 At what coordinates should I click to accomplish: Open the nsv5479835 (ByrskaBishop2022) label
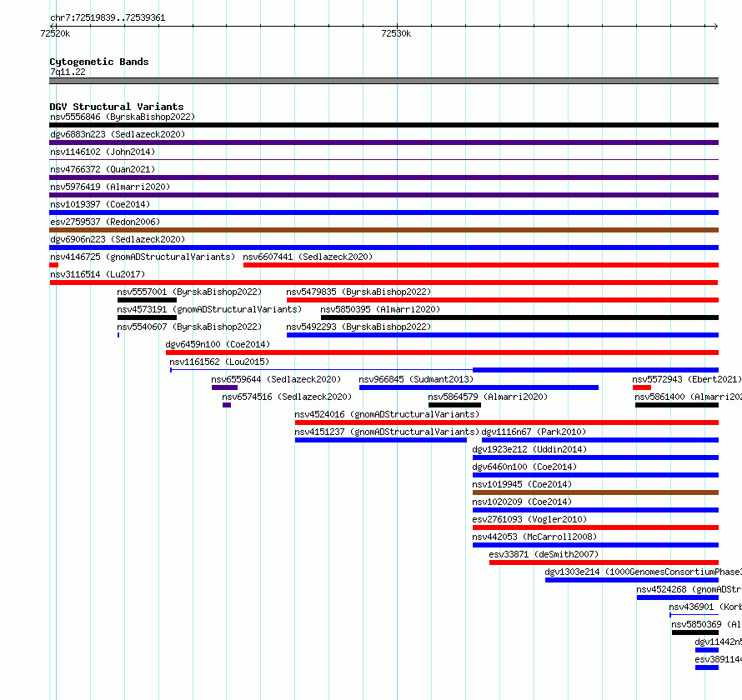358,292
